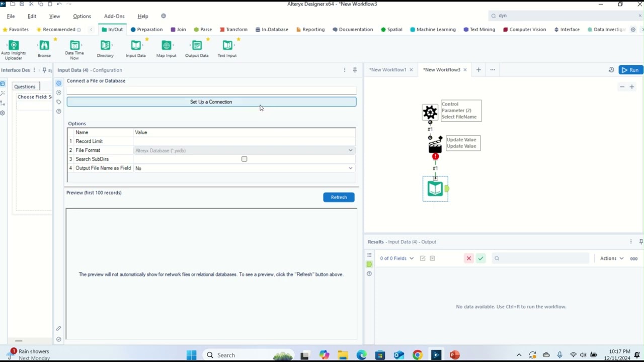The height and width of the screenshot is (362, 644).
Task: Click the Connect a File or Database field
Action: tap(211, 90)
